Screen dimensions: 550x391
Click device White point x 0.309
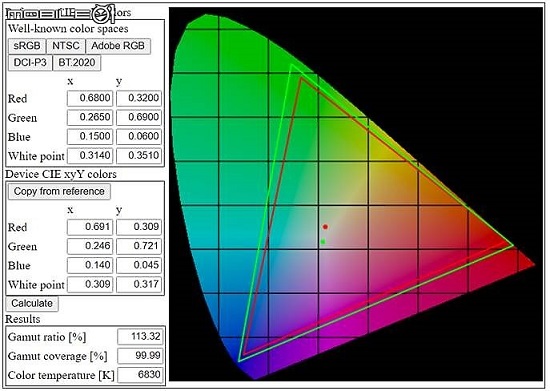(x=90, y=284)
